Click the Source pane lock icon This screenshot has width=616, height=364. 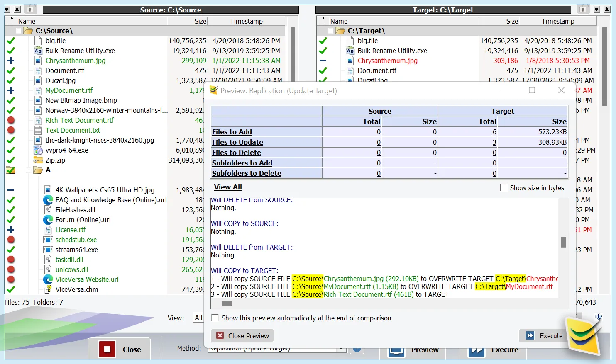click(x=30, y=9)
